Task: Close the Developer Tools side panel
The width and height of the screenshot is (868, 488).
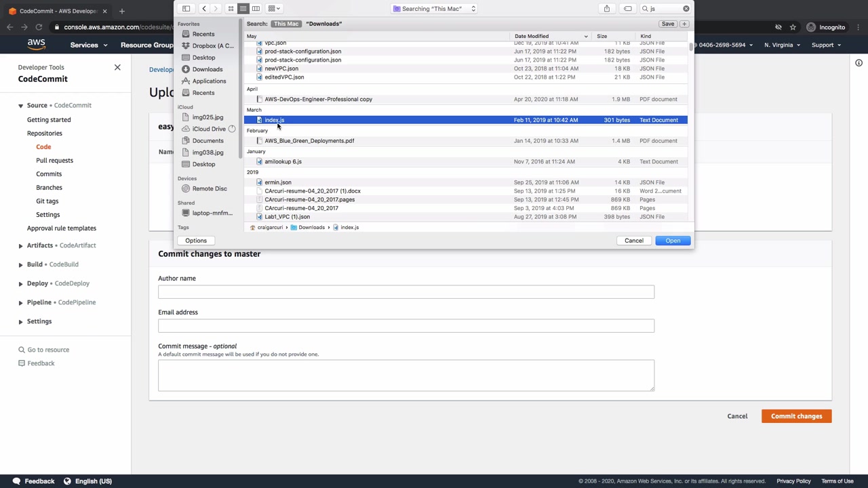Action: click(117, 67)
